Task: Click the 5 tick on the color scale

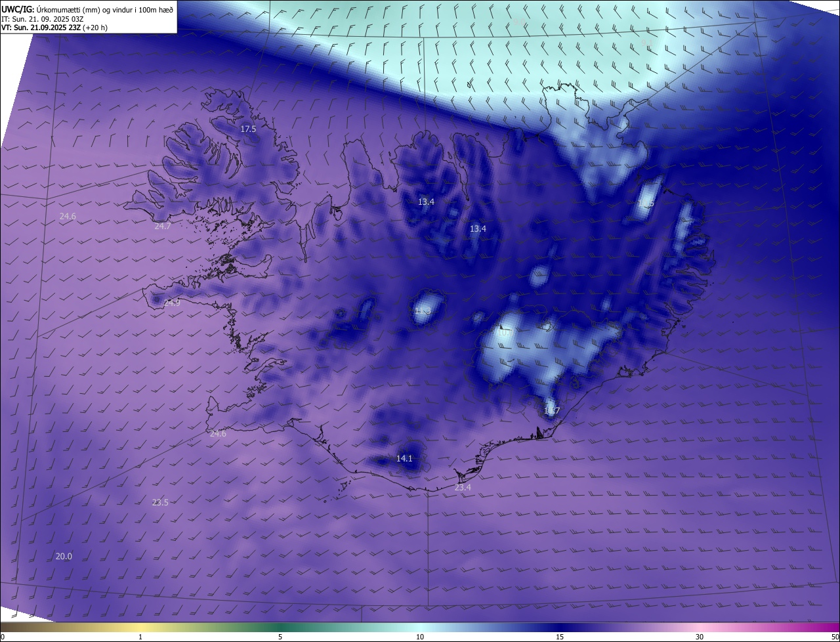Action: tap(280, 637)
